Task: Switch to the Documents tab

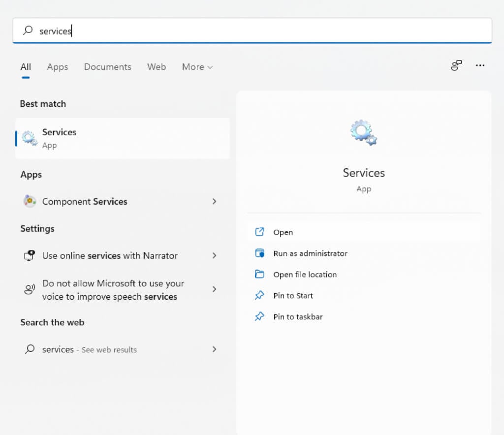Action: (x=108, y=67)
